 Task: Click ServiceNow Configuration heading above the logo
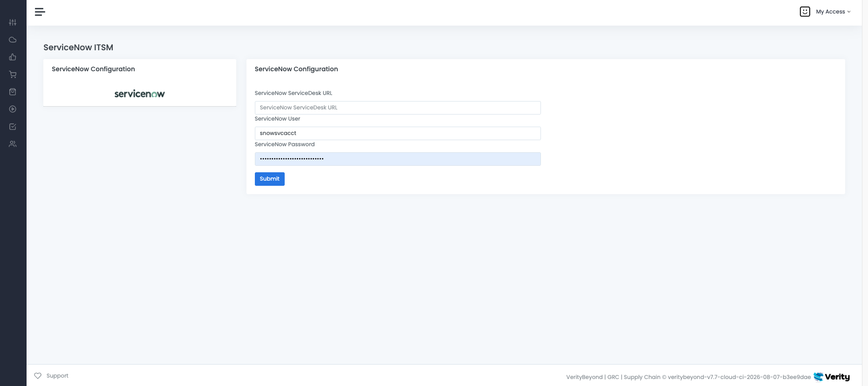tap(93, 69)
